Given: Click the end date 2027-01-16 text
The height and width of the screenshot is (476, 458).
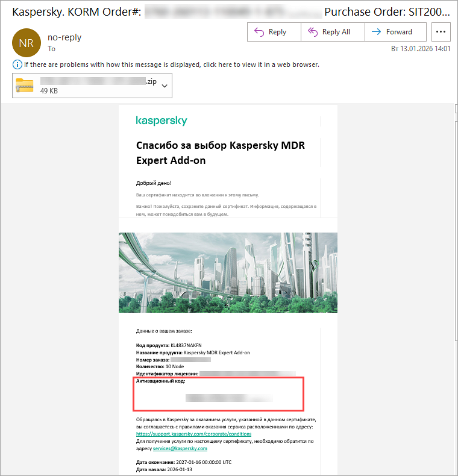Looking at the screenshot, I should pos(204,462).
